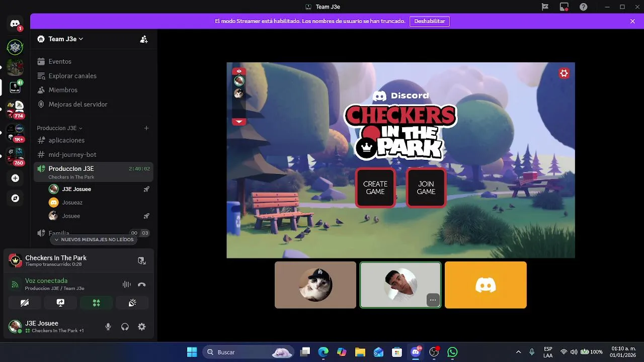Open Microsoft Edge from the taskbar
Screen dimensions: 644x362
point(323,352)
